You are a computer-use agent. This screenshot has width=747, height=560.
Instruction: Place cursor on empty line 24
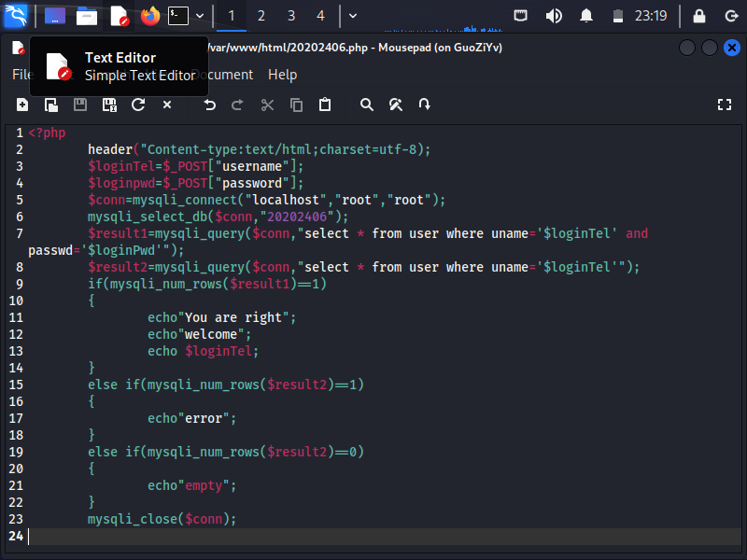click(384, 536)
